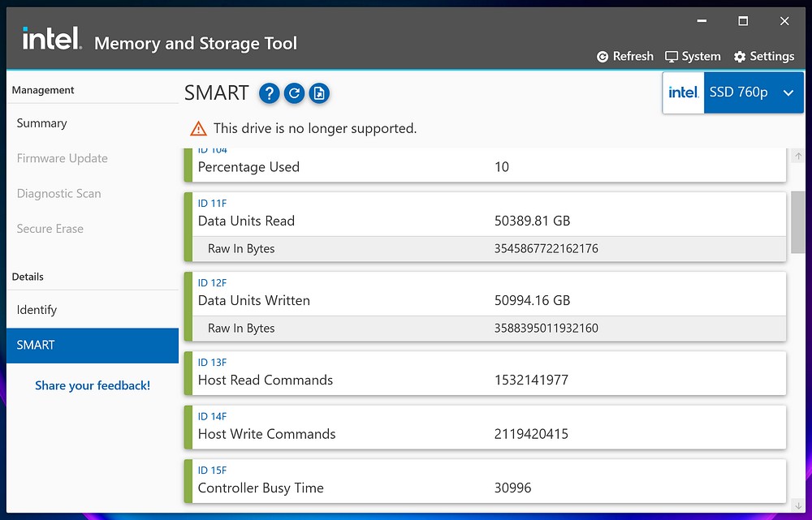Close the Memory and Storage Tool window

[x=784, y=21]
